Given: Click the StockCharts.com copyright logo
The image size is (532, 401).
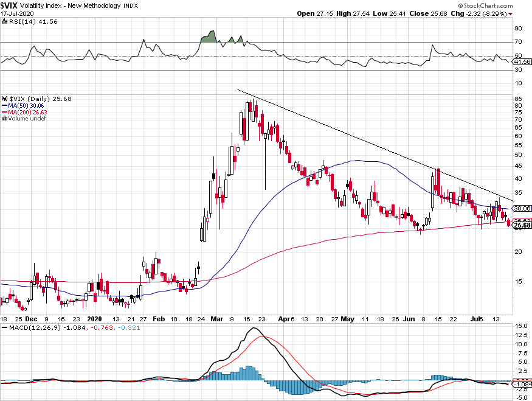Looking at the screenshot, I should pos(485,5).
